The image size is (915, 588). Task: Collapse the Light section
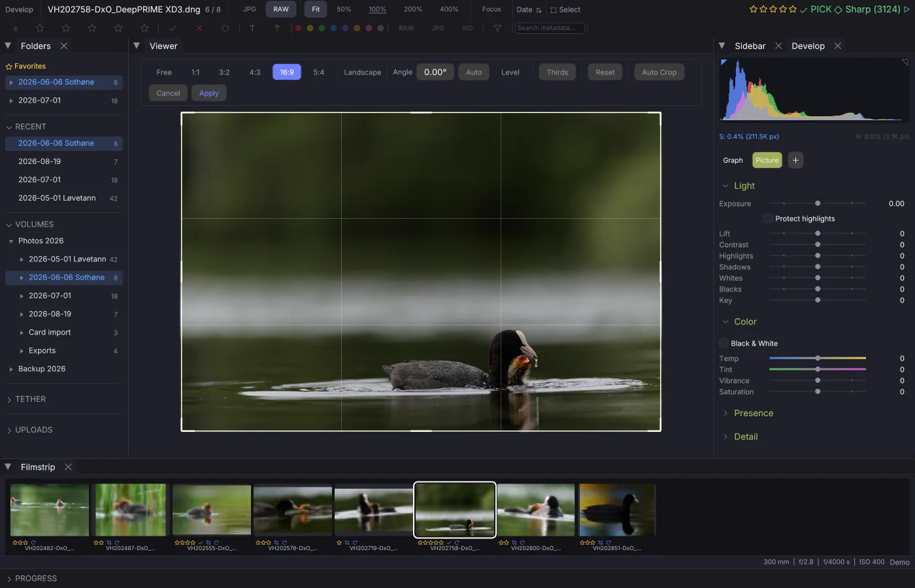click(x=725, y=186)
